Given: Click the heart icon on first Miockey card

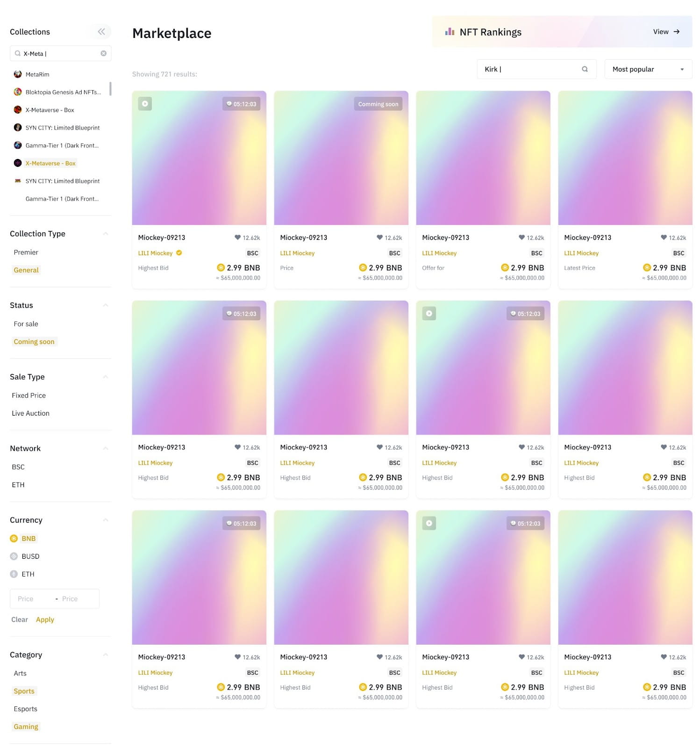Looking at the screenshot, I should [x=237, y=237].
